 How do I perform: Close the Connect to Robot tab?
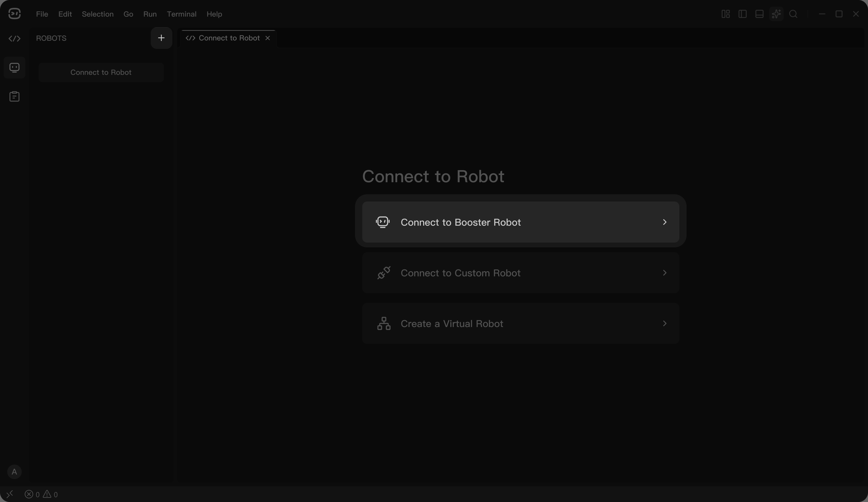click(x=268, y=38)
